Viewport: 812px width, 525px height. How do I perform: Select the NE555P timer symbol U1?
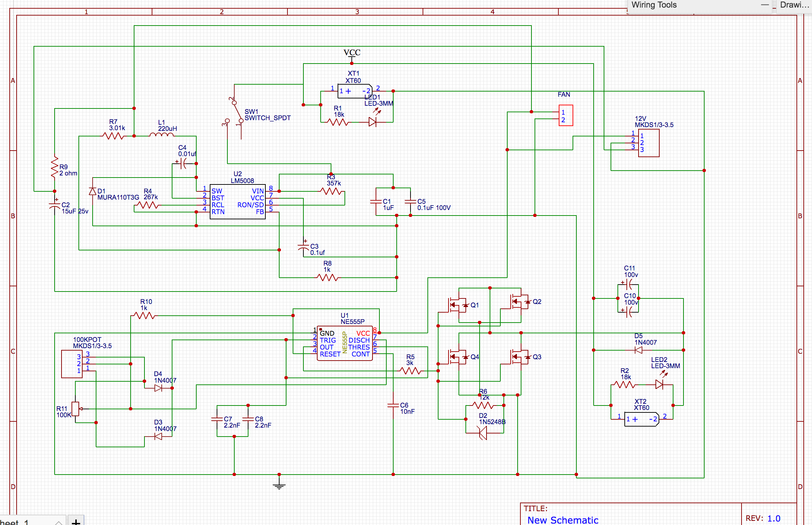344,344
